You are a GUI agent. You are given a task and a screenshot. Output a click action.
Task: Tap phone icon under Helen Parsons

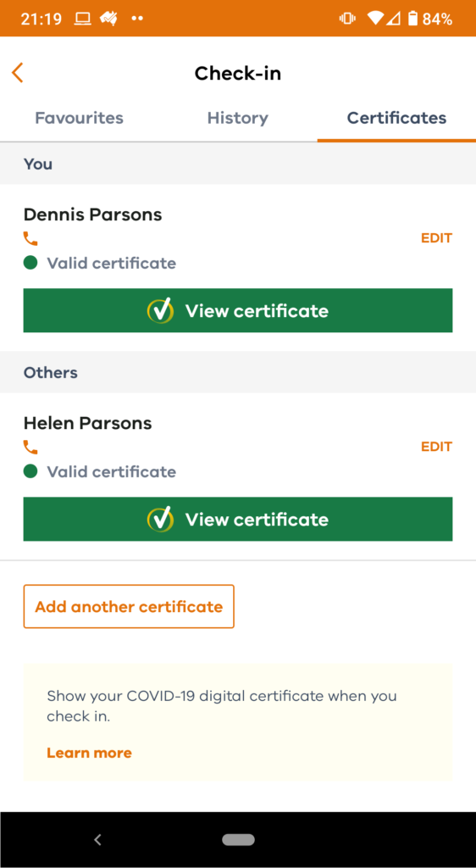(30, 448)
